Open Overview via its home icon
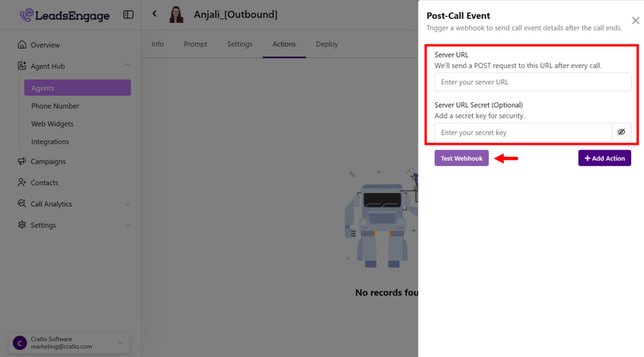 pyautogui.click(x=22, y=45)
